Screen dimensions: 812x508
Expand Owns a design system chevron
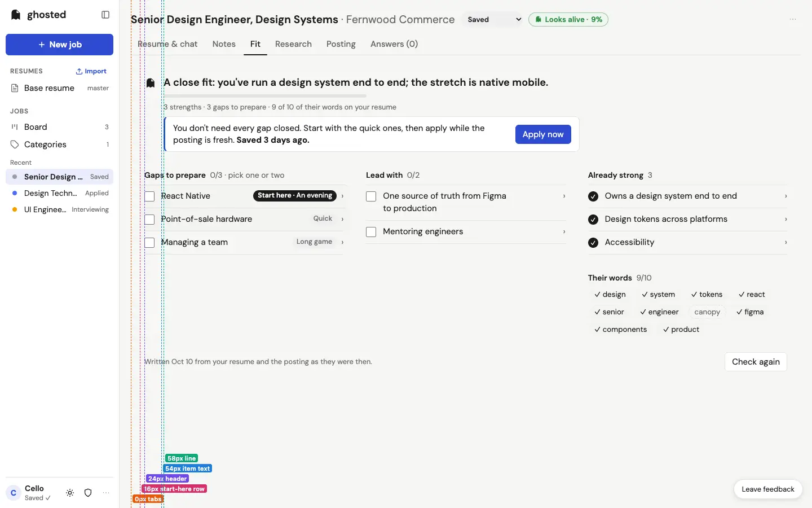click(x=785, y=196)
